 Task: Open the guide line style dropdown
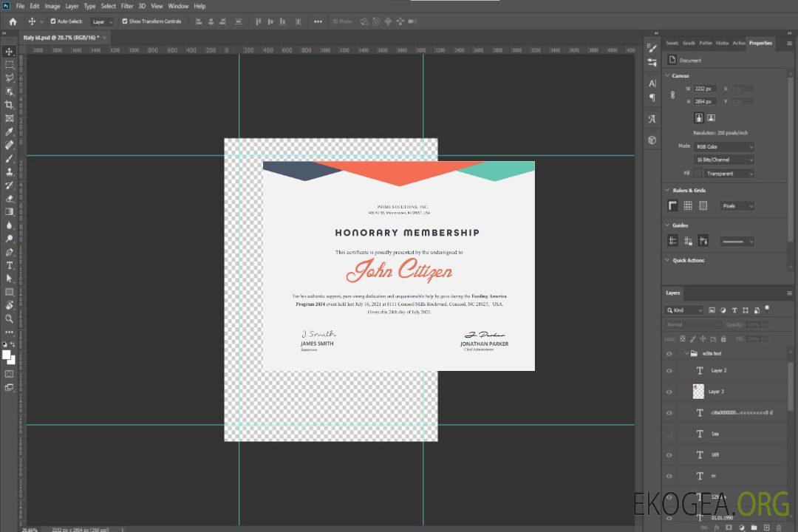pos(737,242)
